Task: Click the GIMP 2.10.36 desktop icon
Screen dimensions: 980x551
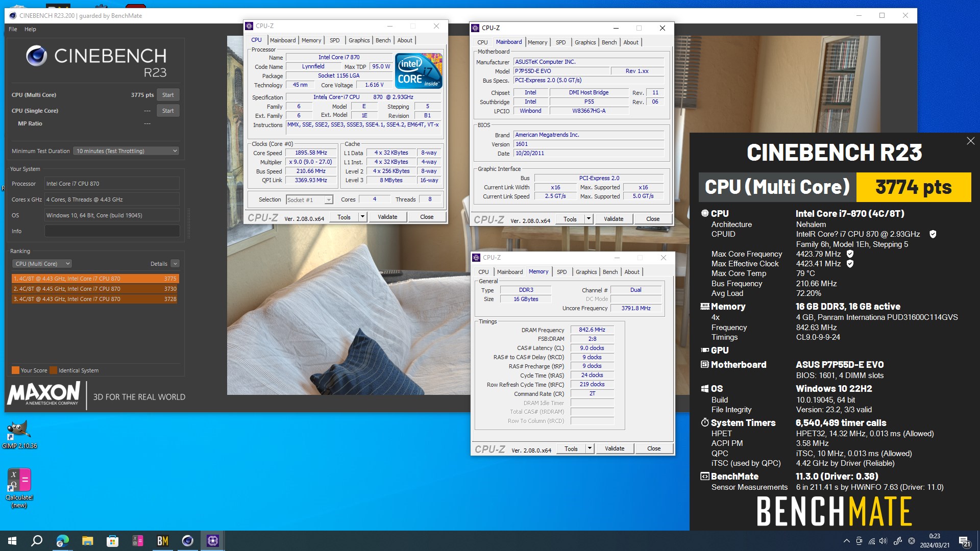Action: pyautogui.click(x=19, y=434)
